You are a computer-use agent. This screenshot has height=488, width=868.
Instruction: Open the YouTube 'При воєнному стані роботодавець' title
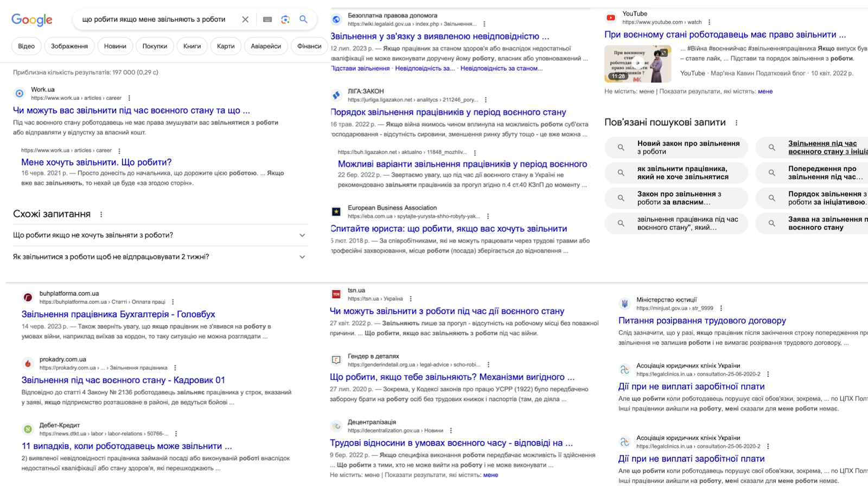pyautogui.click(x=725, y=35)
